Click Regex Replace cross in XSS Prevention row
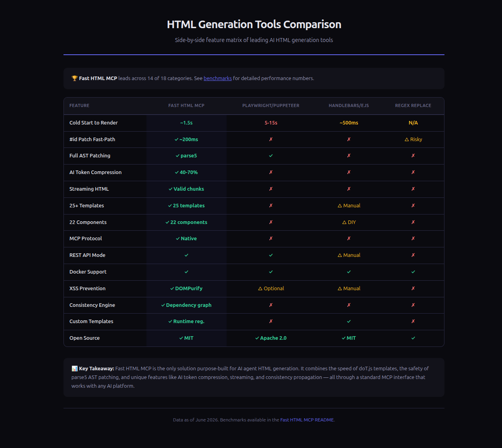The image size is (502, 448). pyautogui.click(x=413, y=289)
